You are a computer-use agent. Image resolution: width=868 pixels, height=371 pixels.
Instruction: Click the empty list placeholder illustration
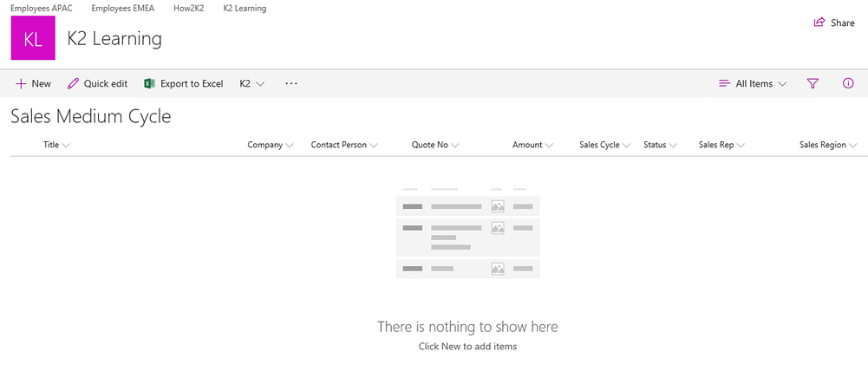tap(467, 233)
